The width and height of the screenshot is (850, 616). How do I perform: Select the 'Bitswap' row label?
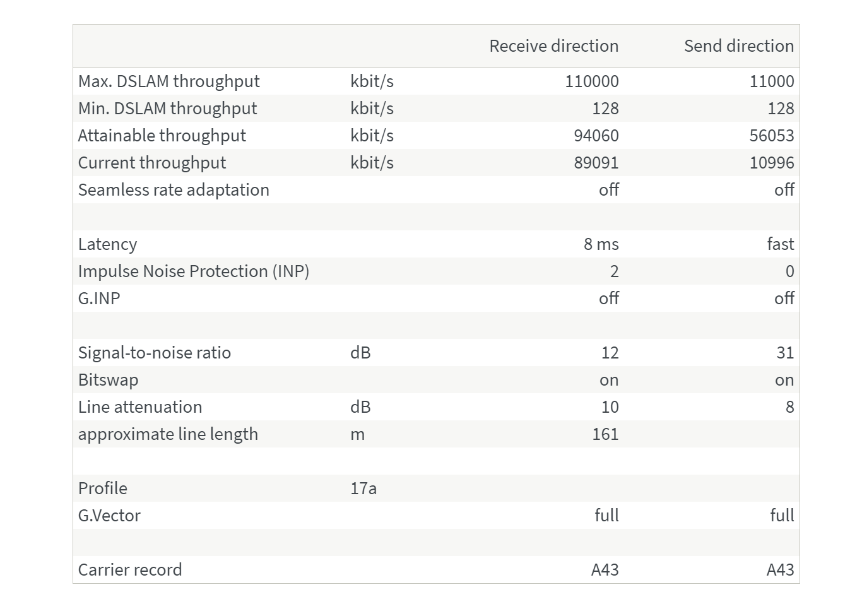108,380
